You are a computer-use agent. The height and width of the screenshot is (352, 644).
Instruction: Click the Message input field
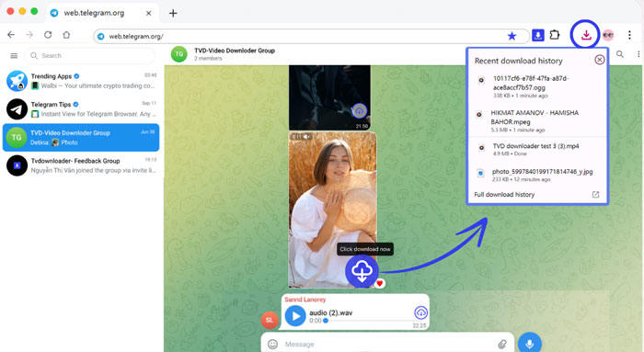tap(387, 344)
